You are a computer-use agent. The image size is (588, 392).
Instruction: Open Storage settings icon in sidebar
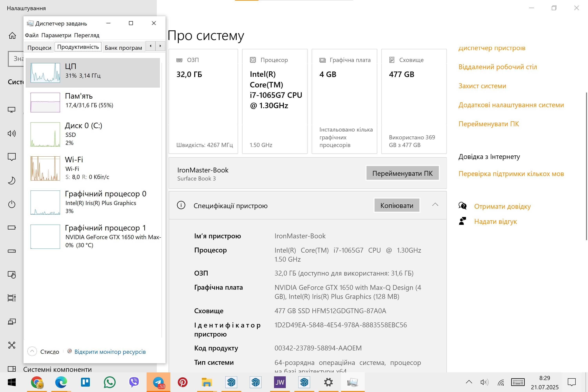(x=12, y=251)
